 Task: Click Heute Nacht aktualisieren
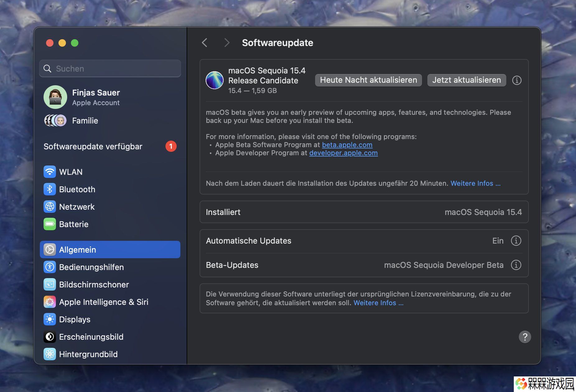pyautogui.click(x=368, y=80)
